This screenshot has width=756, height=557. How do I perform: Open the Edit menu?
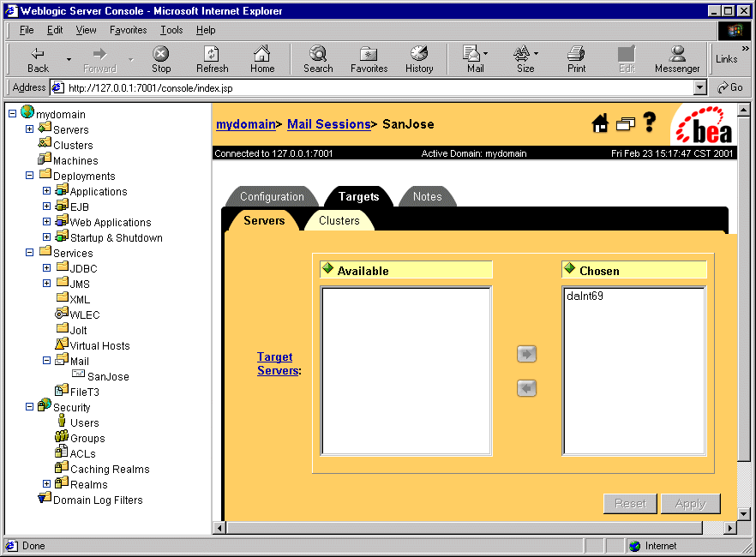tap(55, 30)
